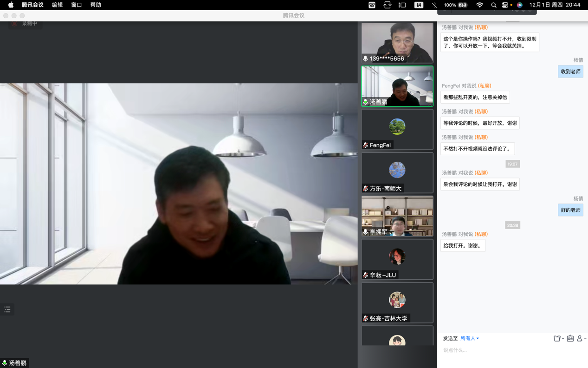Click the WPS icon in menu bar
The height and width of the screenshot is (368, 588).
tap(372, 5)
